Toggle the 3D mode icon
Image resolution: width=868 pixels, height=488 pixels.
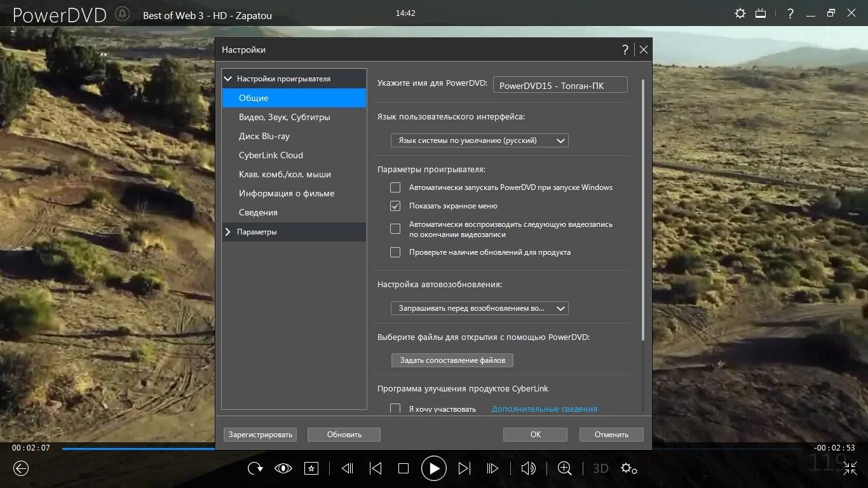[600, 468]
